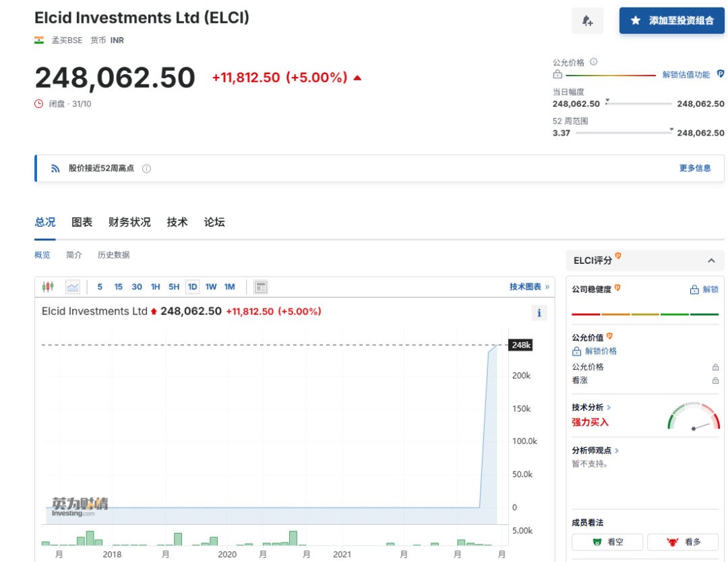Click Pro badge next to ELCI评分
Screen dimensions: 728x562
pos(618,256)
